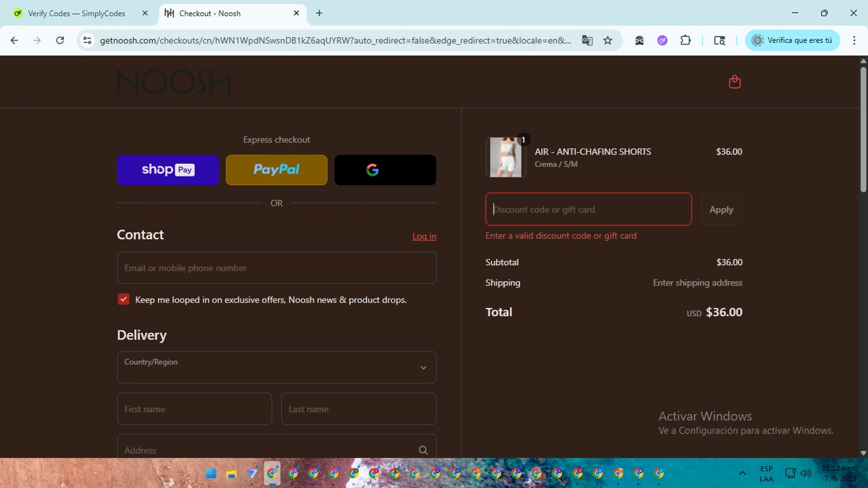This screenshot has height=488, width=868.
Task: Click the page vertical scrollbar thumb
Action: click(863, 129)
